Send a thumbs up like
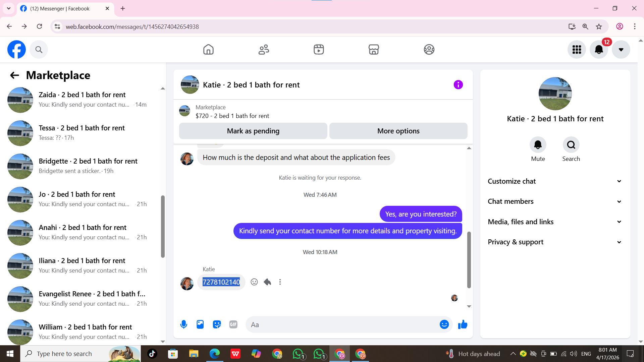Image resolution: width=644 pixels, height=362 pixels. [x=463, y=324]
